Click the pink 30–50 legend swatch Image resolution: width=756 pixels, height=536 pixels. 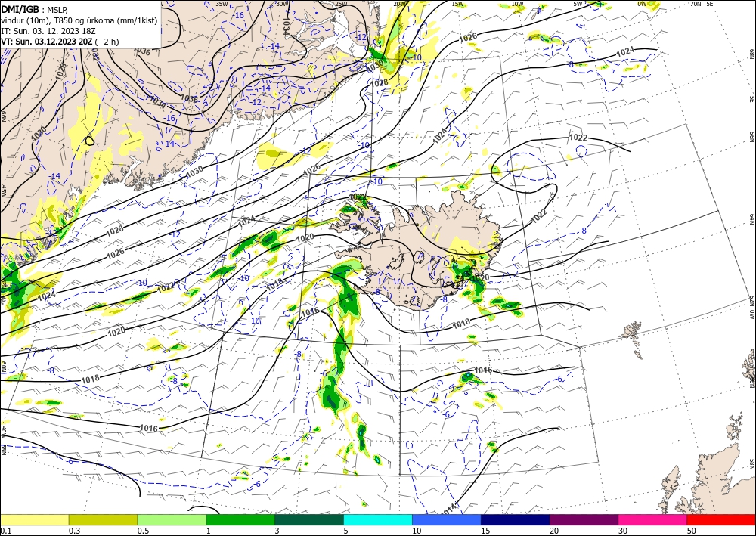tap(652, 519)
